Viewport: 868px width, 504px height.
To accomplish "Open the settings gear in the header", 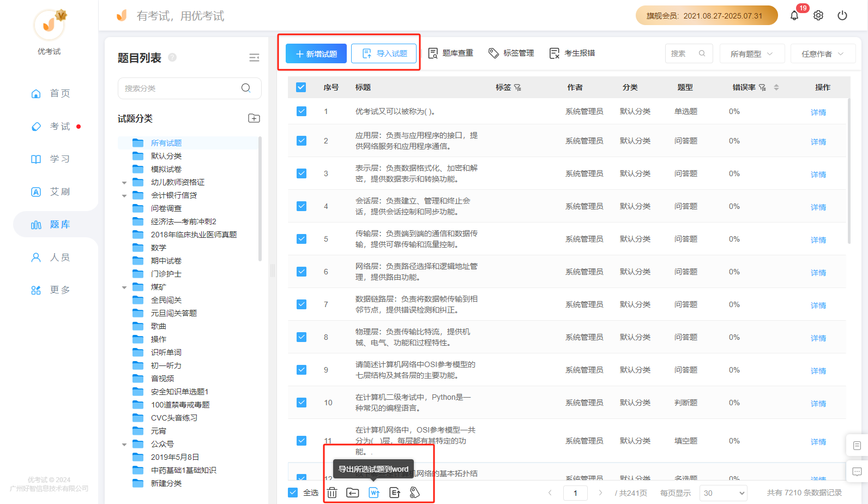I will pos(818,15).
